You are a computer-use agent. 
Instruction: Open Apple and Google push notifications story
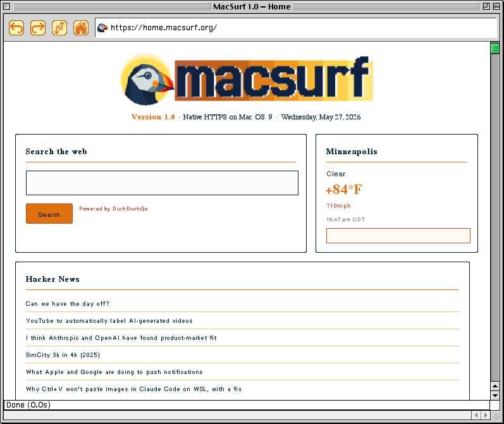pyautogui.click(x=114, y=372)
